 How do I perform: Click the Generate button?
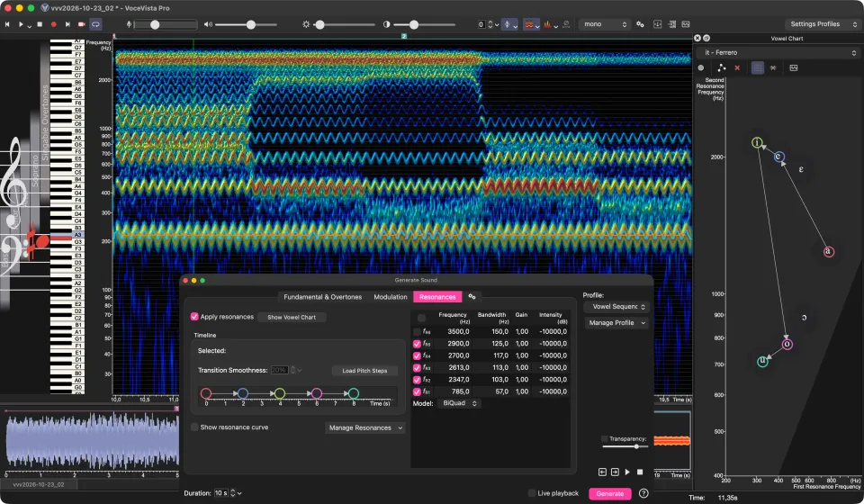tap(609, 493)
